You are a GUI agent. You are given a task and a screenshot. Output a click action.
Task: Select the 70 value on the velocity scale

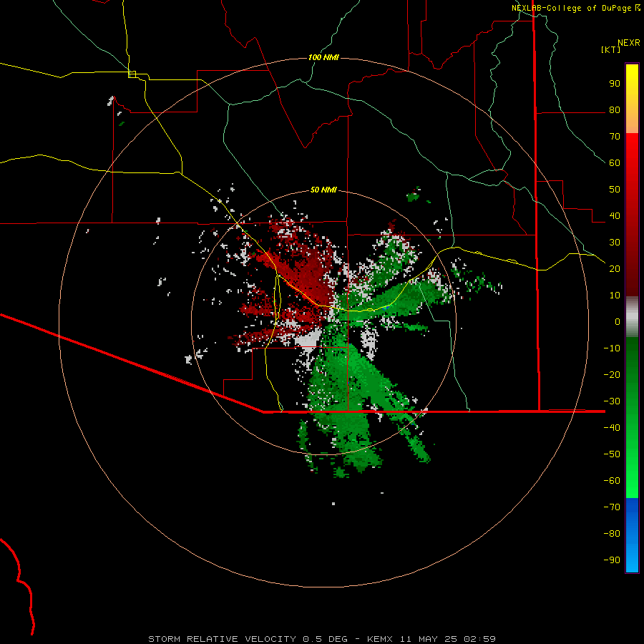(615, 137)
